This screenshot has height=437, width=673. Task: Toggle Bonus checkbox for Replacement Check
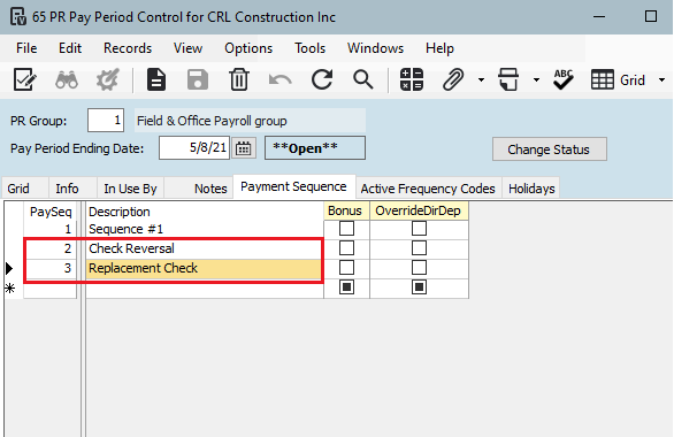346,267
